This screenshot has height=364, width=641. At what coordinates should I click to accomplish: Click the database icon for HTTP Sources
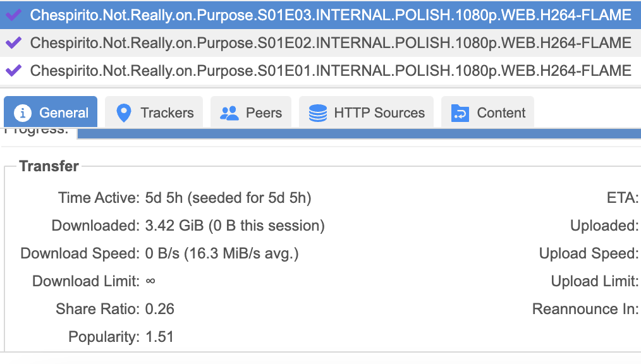tap(317, 113)
